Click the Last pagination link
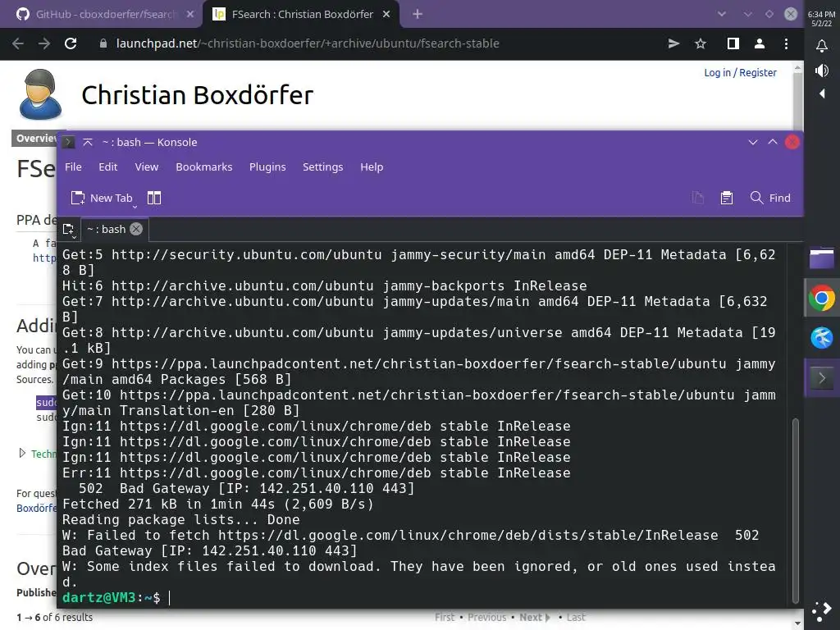Viewport: 840px width, 630px height. [576, 617]
